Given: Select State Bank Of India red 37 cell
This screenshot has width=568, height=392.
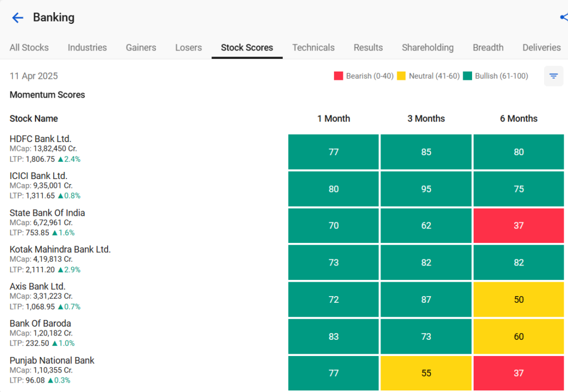Looking at the screenshot, I should click(x=519, y=226).
